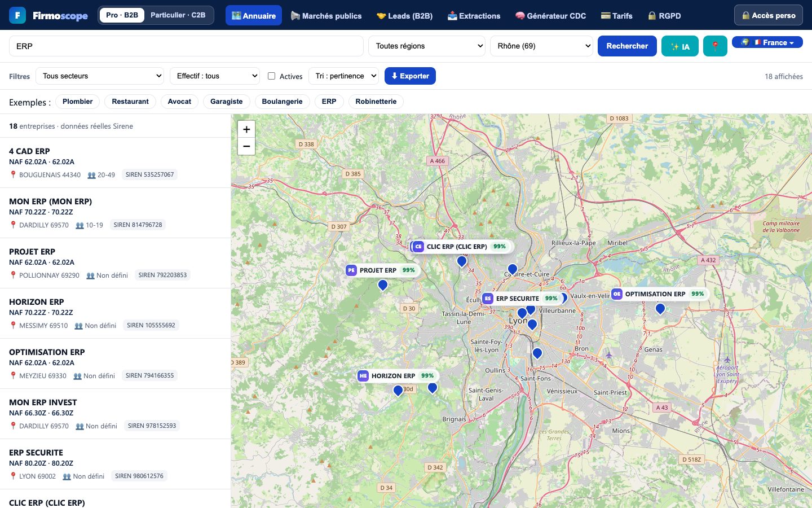Image resolution: width=812 pixels, height=508 pixels.
Task: Export results with the Exporter button
Action: 410,76
